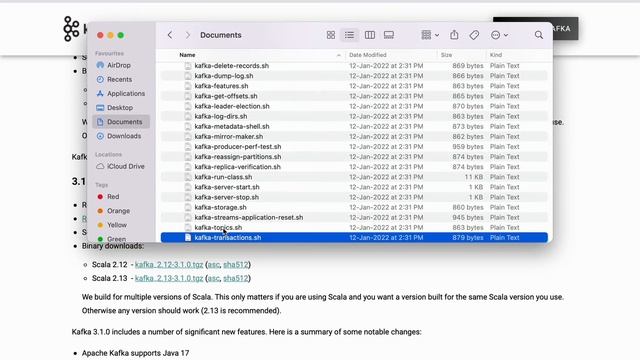Select Documents in the sidebar
The width and height of the screenshot is (640, 360).
coord(121,122)
